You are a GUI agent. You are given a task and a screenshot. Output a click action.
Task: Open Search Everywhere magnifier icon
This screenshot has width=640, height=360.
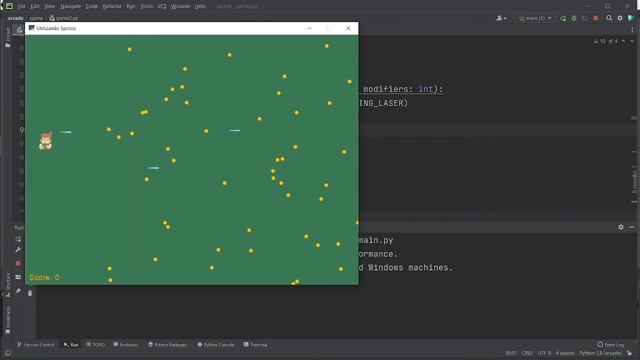pos(609,18)
